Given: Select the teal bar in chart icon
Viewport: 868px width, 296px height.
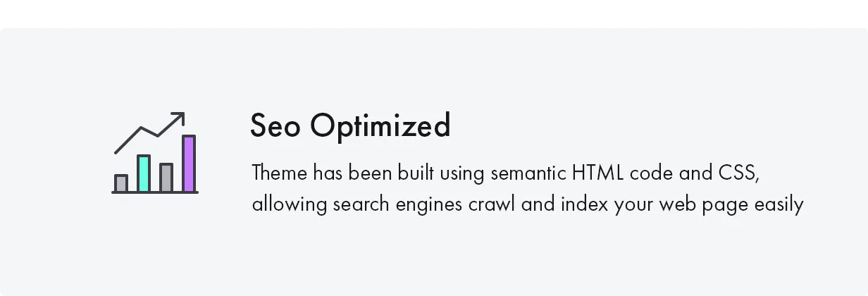Looking at the screenshot, I should click(144, 173).
